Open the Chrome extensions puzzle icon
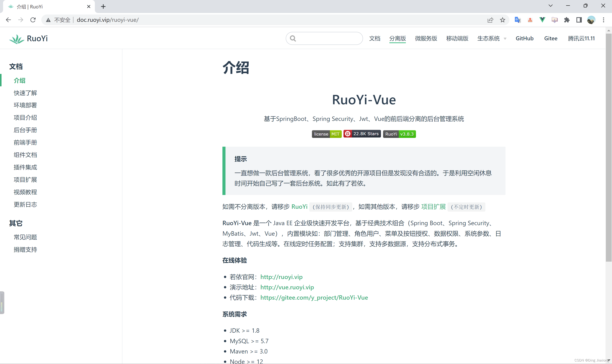 point(566,20)
